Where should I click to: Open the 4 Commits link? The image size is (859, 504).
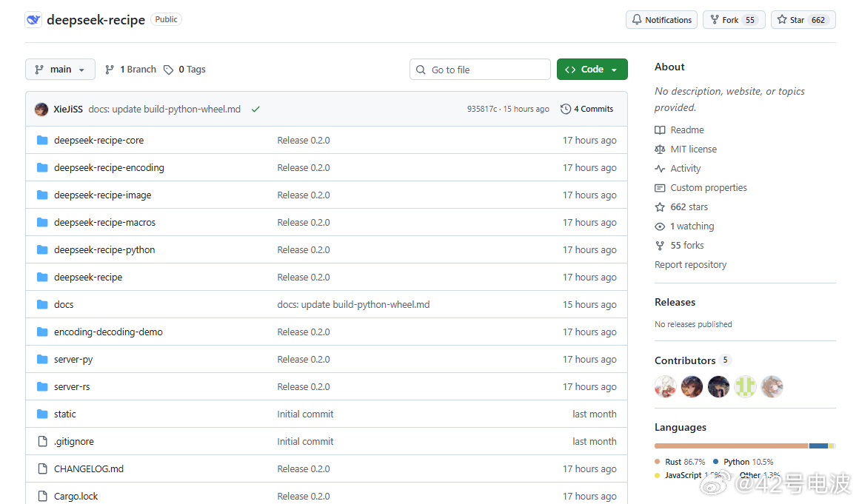point(587,109)
